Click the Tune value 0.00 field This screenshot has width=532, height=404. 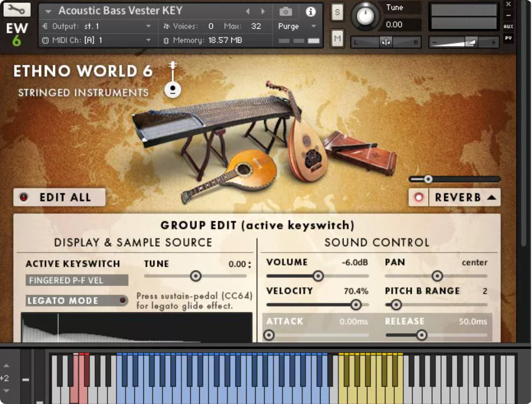tap(394, 24)
